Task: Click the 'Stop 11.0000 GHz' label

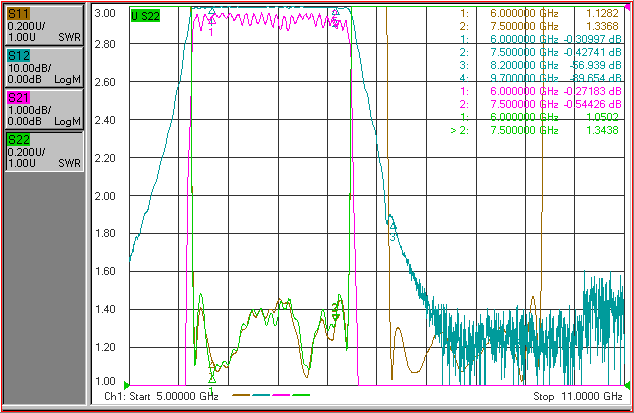Action: 577,396
